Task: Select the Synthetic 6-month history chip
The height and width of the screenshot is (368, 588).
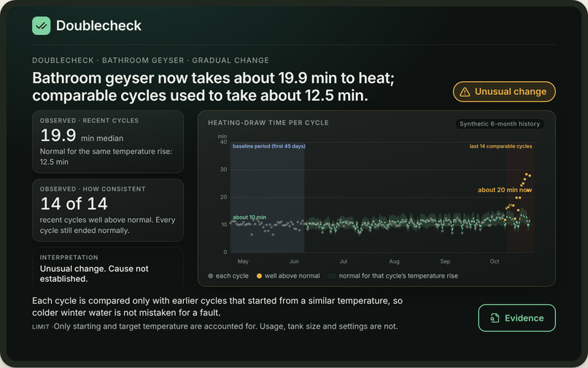Action: coord(500,124)
